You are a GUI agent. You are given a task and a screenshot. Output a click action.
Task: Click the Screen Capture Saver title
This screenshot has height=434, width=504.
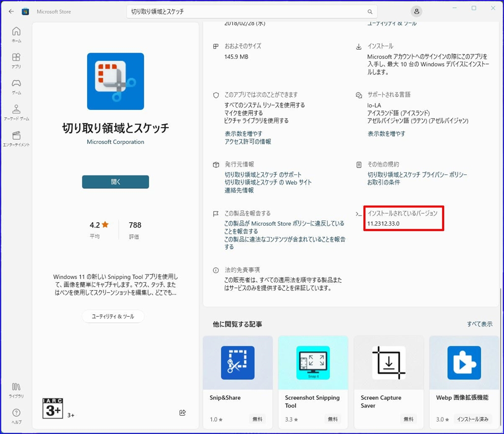381,401
